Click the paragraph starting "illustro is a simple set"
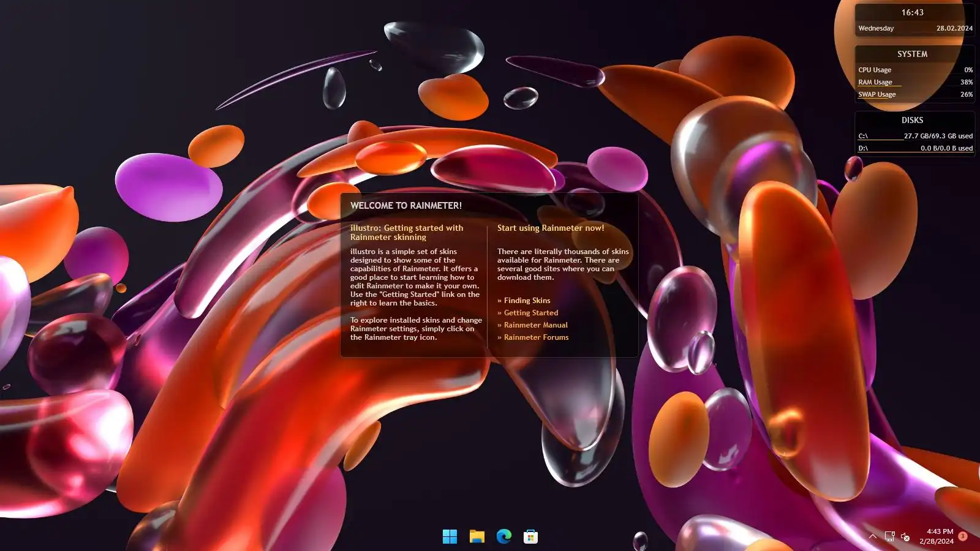980x551 pixels. point(415,277)
